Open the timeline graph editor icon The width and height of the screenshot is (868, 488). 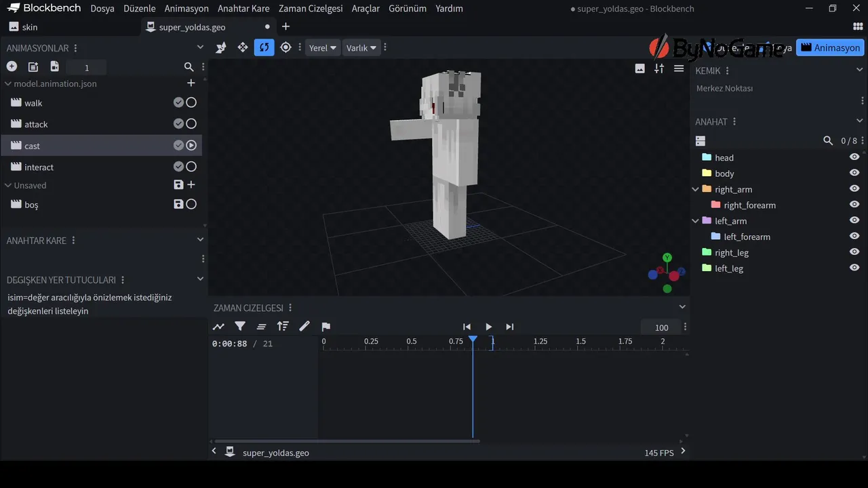218,327
